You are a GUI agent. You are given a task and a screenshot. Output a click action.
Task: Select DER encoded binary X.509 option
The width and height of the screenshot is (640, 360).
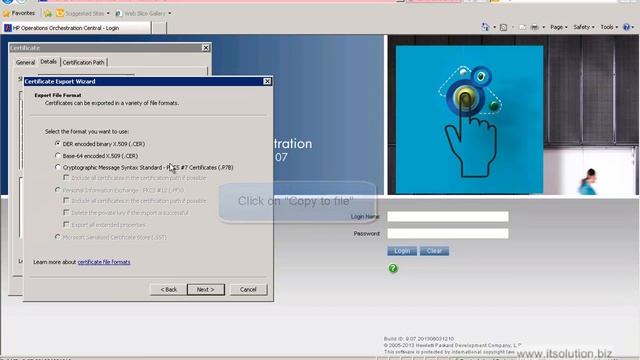58,144
